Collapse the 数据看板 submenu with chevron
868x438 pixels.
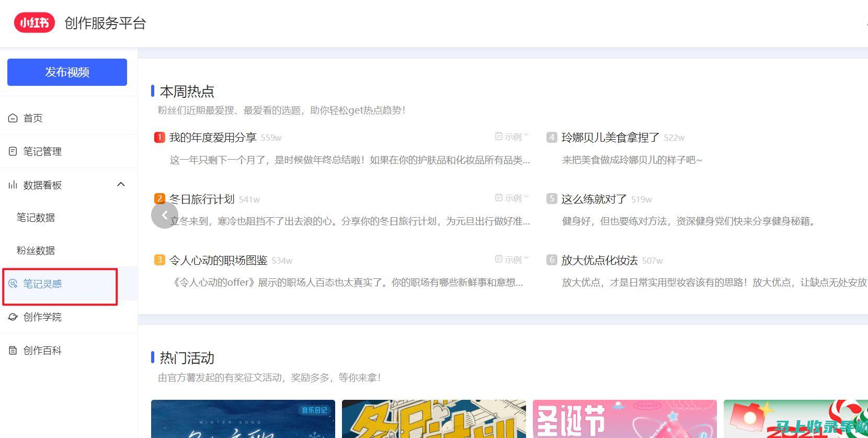point(121,184)
